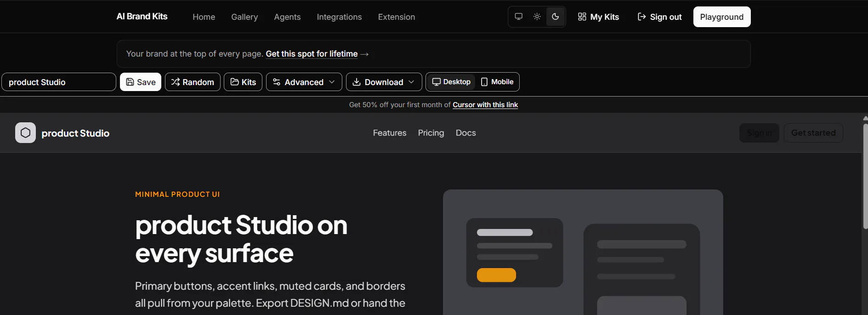
Task: Switch to dark theme moon icon
Action: click(x=555, y=17)
